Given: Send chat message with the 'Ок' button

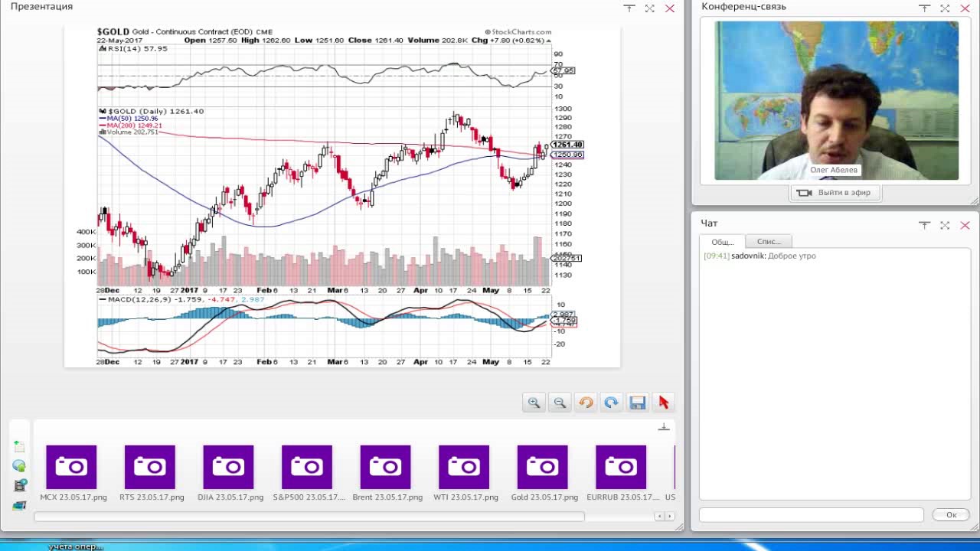Looking at the screenshot, I should [x=951, y=515].
